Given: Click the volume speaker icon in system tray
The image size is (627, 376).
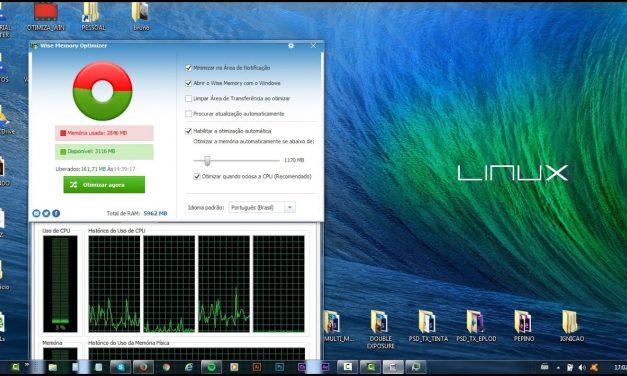Looking at the screenshot, I should [x=582, y=367].
